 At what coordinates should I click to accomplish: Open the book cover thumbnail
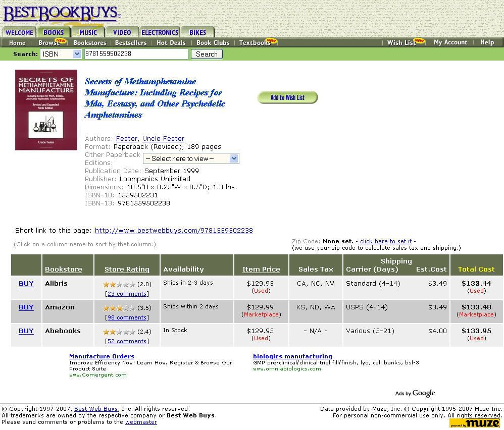(x=46, y=110)
